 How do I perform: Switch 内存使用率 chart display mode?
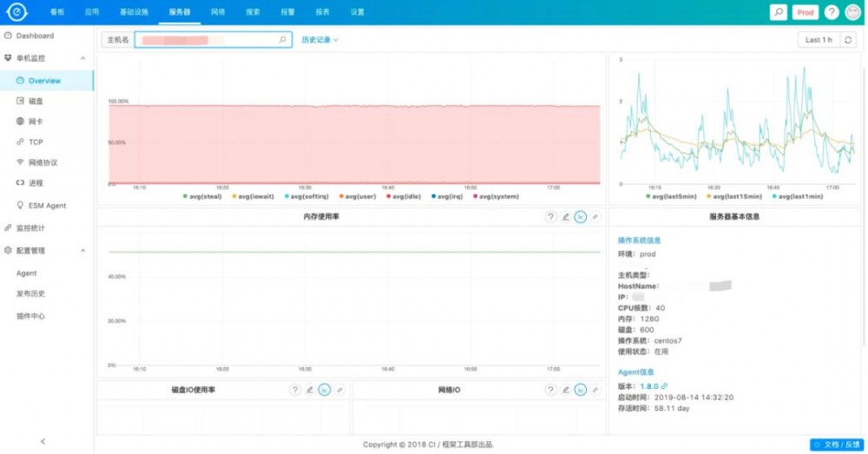(x=580, y=217)
